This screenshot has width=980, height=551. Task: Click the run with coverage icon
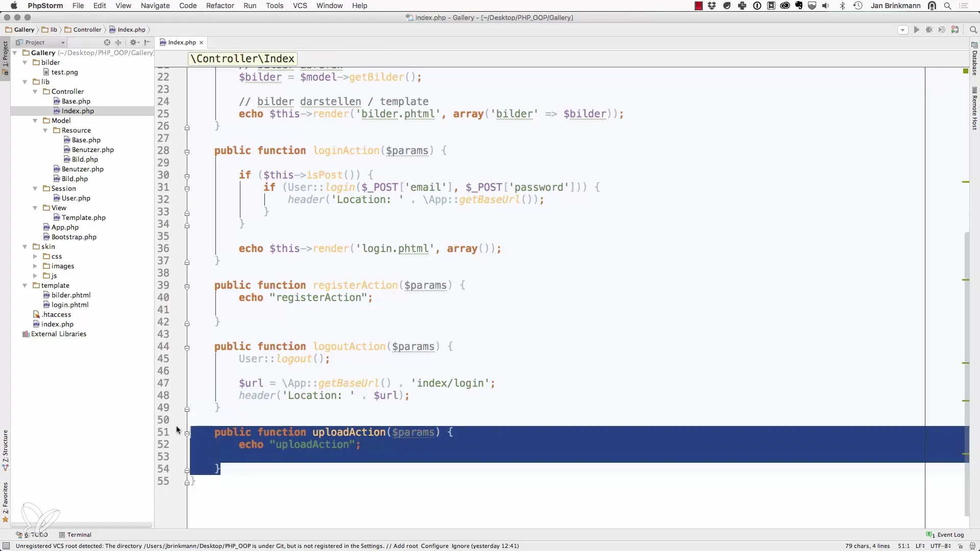click(x=942, y=30)
